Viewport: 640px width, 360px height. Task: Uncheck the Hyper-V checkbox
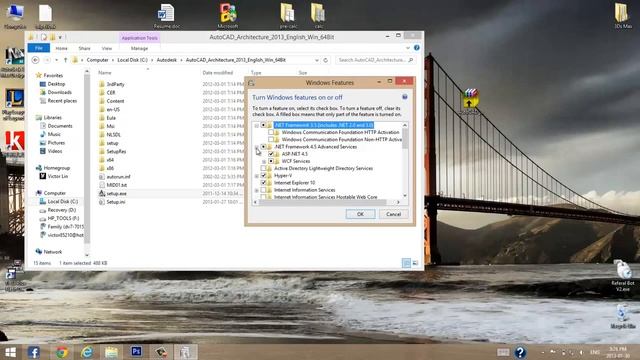tap(263, 176)
